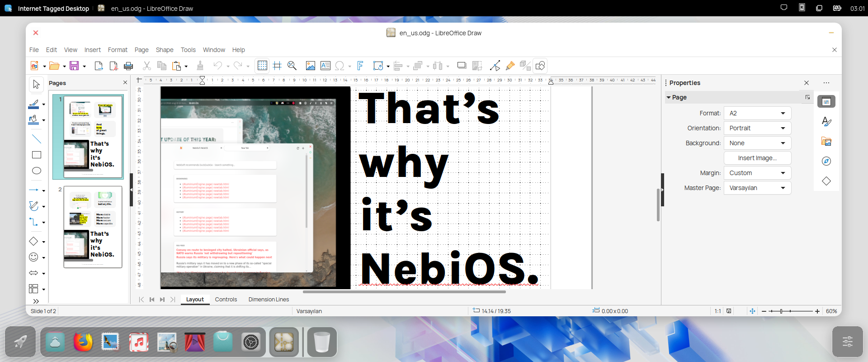Open the Navigator sidebar deck
Image resolution: width=868 pixels, height=362 pixels.
(x=826, y=161)
